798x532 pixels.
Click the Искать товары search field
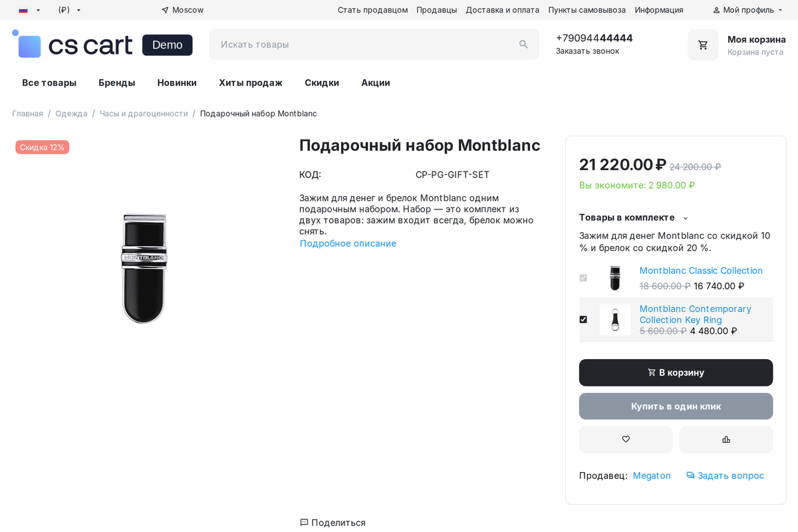pos(374,45)
